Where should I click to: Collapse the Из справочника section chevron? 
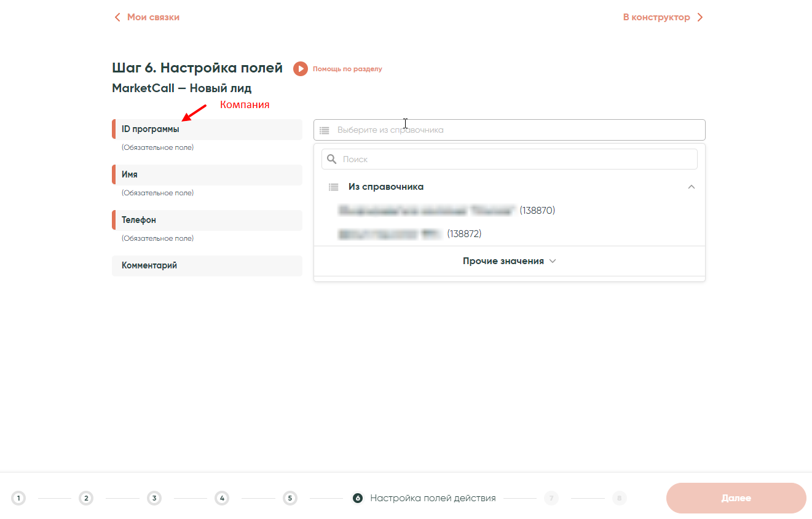(x=692, y=187)
